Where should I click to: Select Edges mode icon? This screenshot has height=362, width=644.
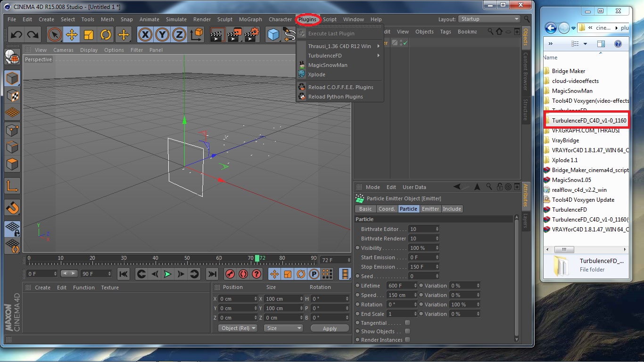click(x=12, y=148)
